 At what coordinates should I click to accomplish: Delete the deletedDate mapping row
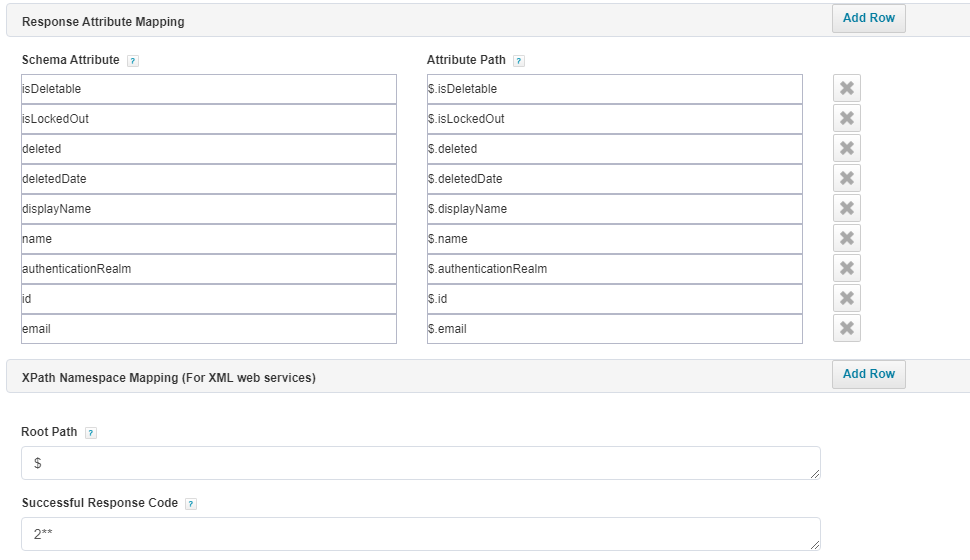pos(846,179)
